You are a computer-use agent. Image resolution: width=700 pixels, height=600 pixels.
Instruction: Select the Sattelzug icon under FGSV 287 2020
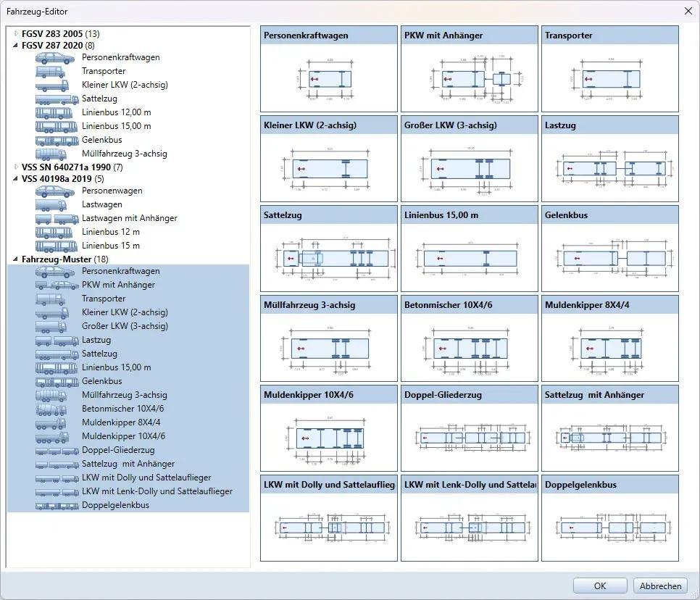click(57, 99)
